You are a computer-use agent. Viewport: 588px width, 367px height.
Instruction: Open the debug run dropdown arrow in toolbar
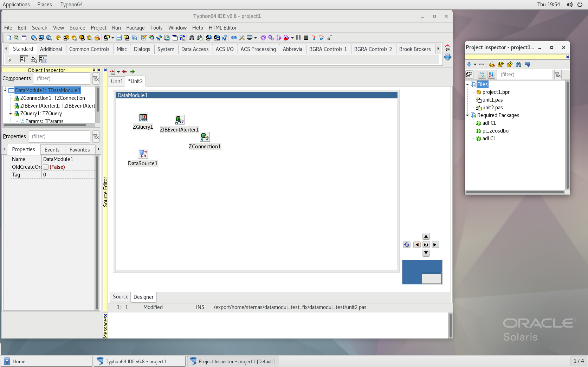292,38
